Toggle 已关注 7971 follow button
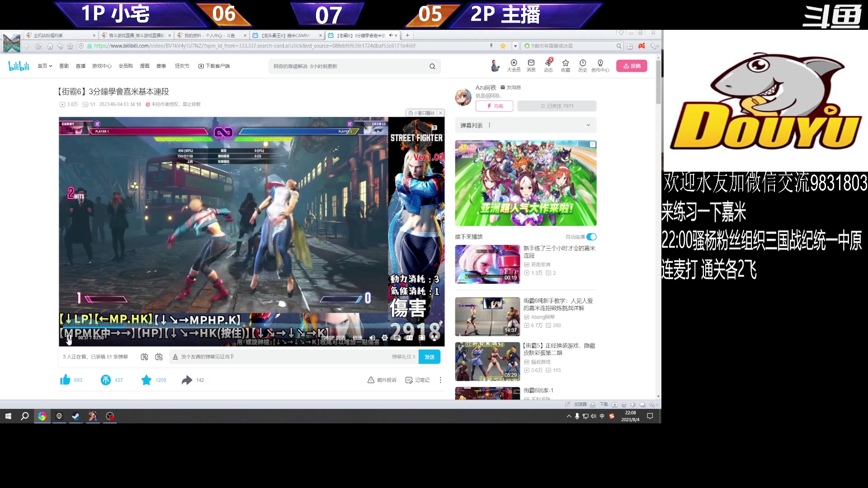This screenshot has height=488, width=868. pos(557,106)
